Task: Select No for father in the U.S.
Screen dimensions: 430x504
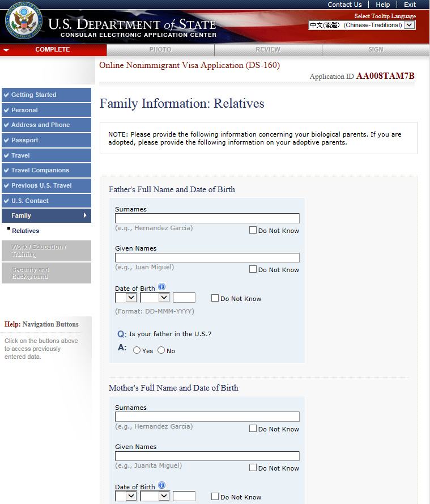Action: pyautogui.click(x=161, y=350)
